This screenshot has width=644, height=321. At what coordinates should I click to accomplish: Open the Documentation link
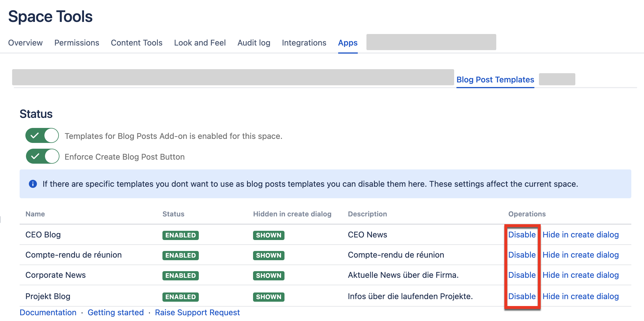click(48, 312)
